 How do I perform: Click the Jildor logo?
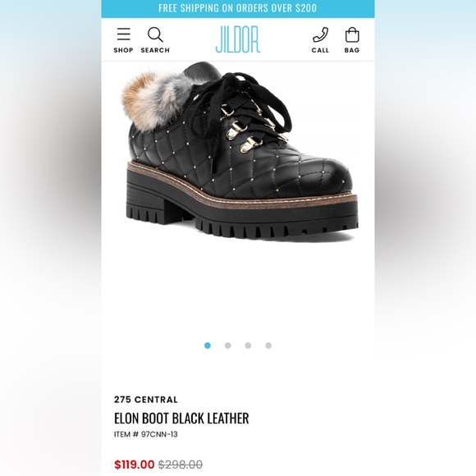(238, 39)
